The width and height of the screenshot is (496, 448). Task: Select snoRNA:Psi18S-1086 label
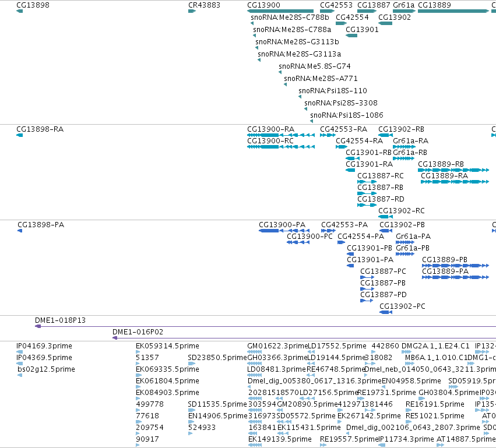(347, 115)
